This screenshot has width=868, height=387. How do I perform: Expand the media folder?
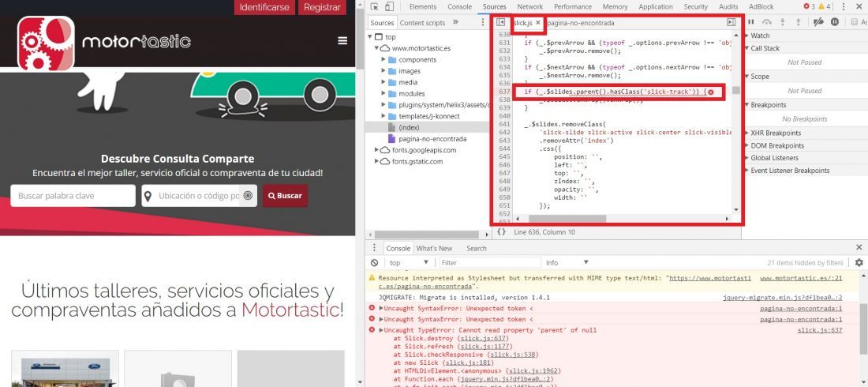383,82
